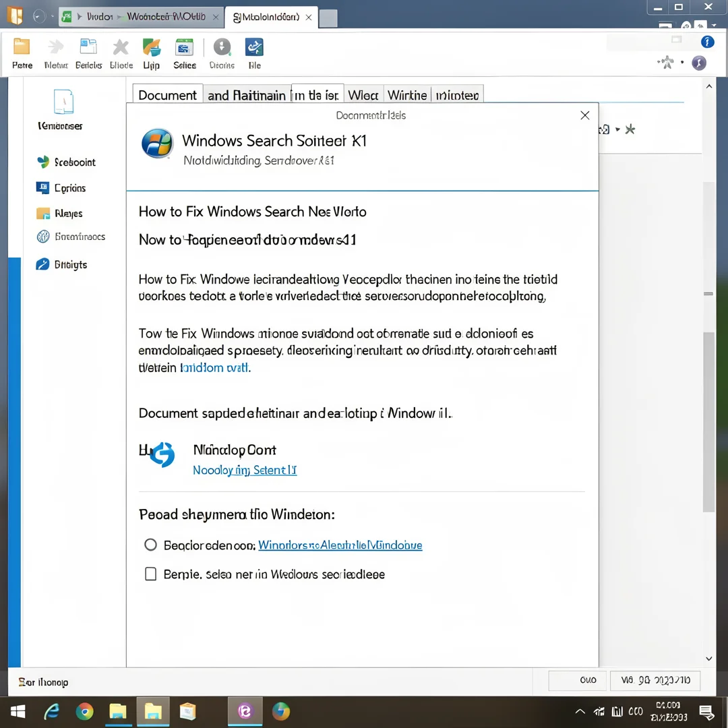The image size is (728, 728).
Task: Open Bnemfineocs in the sidebar
Action: (x=71, y=237)
